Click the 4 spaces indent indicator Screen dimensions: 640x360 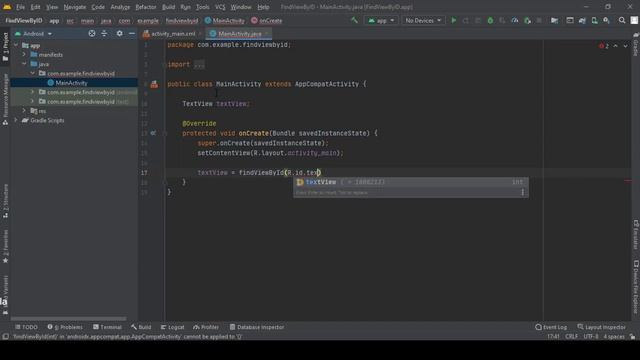click(614, 337)
